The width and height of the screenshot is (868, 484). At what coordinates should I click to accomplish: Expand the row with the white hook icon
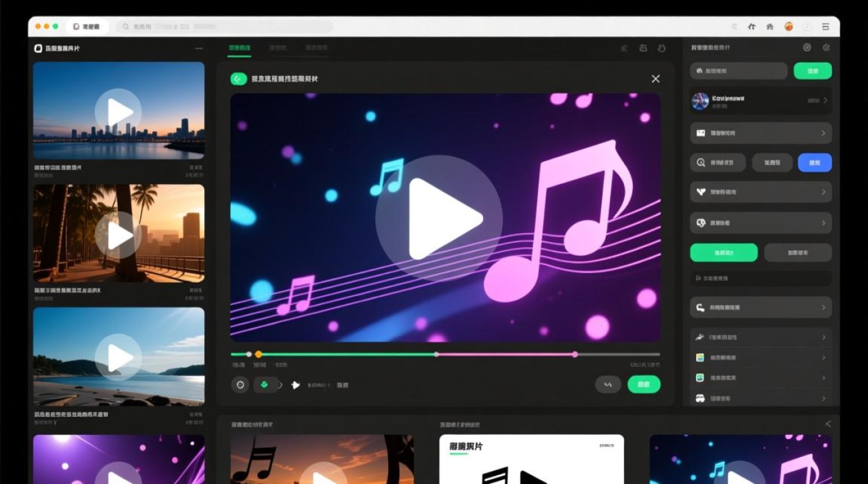coord(823,307)
